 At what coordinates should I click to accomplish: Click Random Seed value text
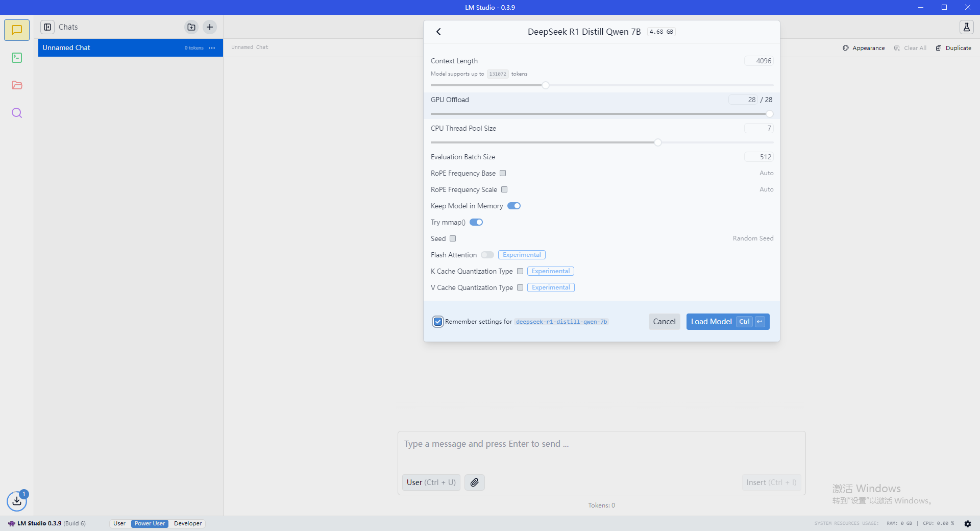[753, 238]
